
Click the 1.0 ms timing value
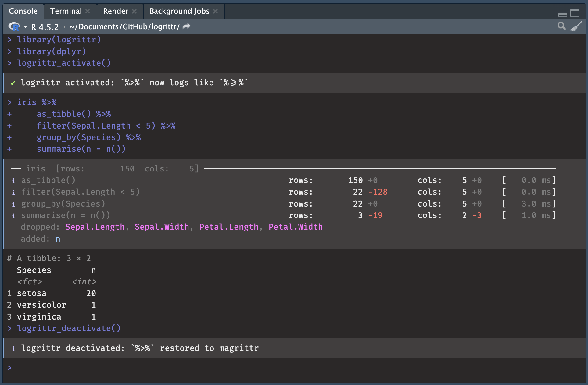[x=536, y=215]
